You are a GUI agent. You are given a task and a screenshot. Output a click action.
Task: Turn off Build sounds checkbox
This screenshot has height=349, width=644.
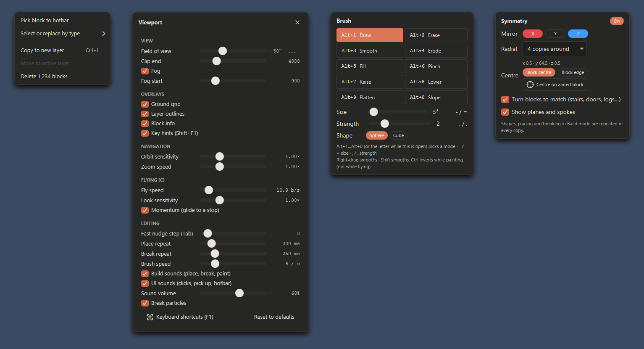145,274
